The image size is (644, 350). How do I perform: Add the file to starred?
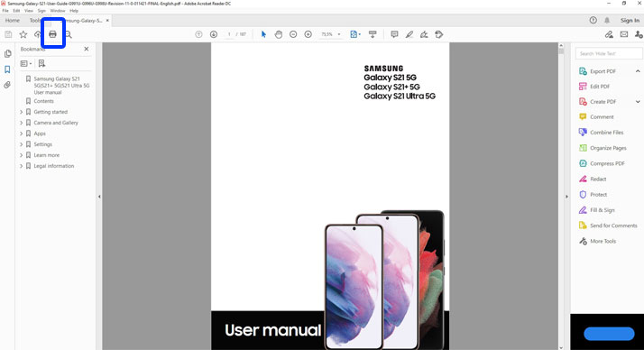click(x=23, y=34)
